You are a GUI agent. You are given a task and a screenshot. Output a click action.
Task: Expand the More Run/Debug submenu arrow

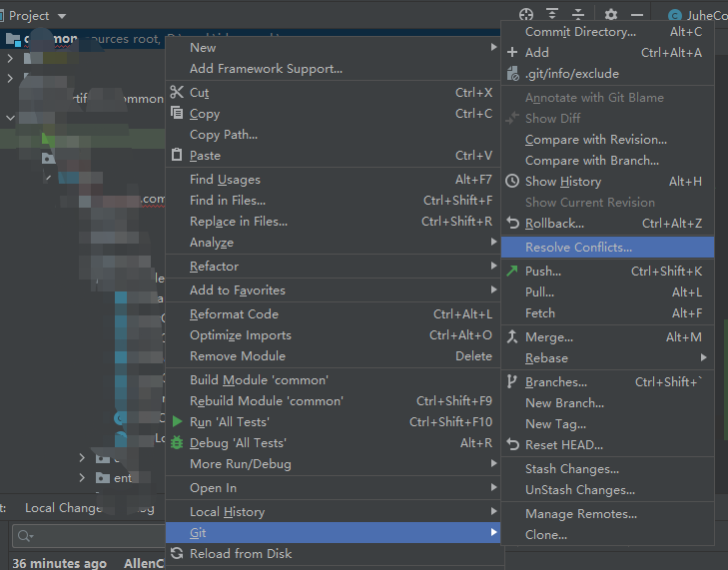coord(493,463)
